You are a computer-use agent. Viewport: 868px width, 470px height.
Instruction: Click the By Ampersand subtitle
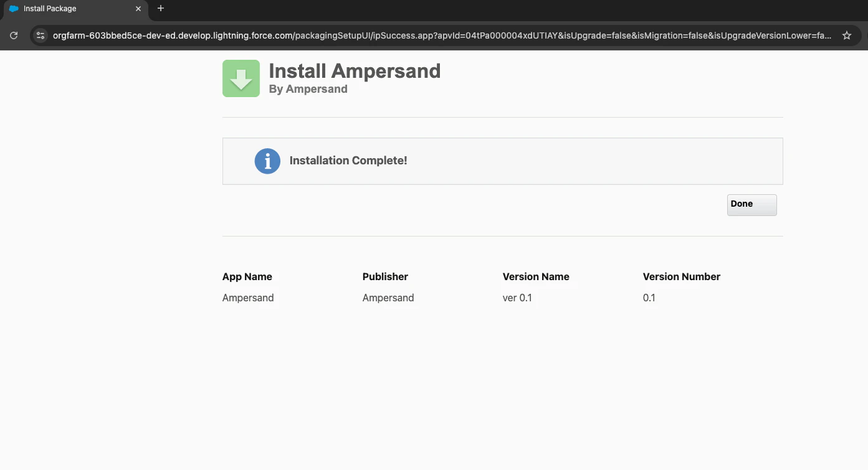tap(308, 89)
